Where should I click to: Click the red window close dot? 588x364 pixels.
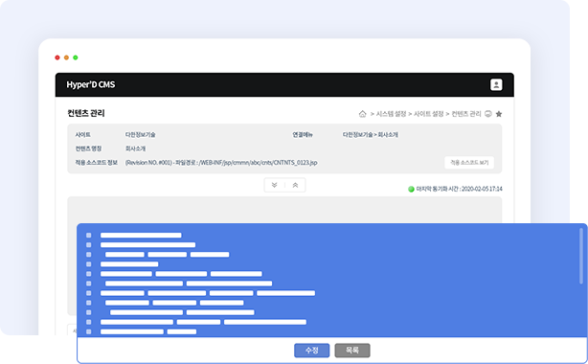tap(57, 57)
